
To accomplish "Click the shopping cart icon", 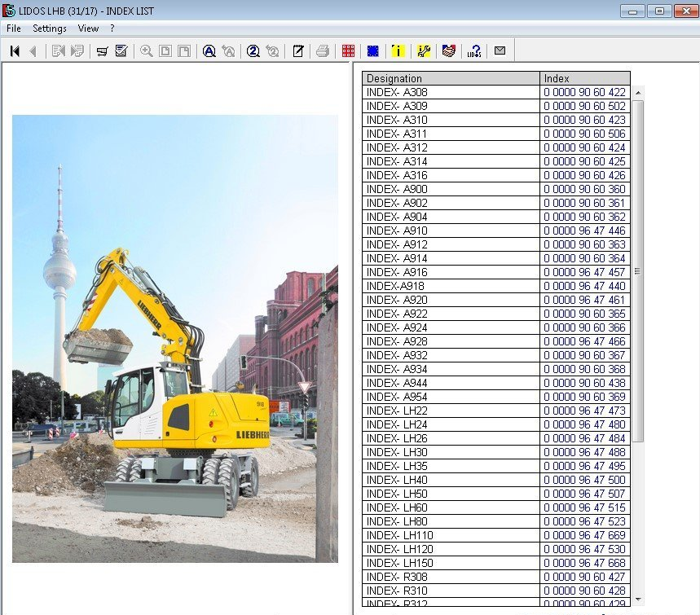I will click(102, 51).
